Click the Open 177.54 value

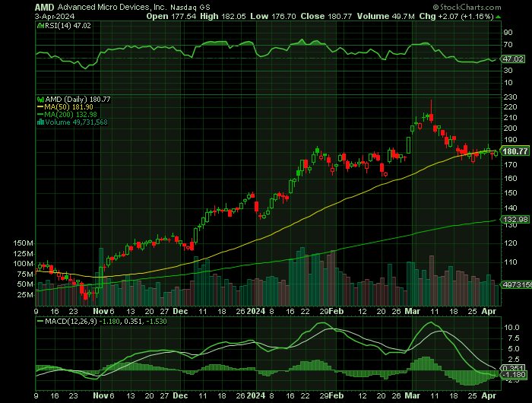171,16
